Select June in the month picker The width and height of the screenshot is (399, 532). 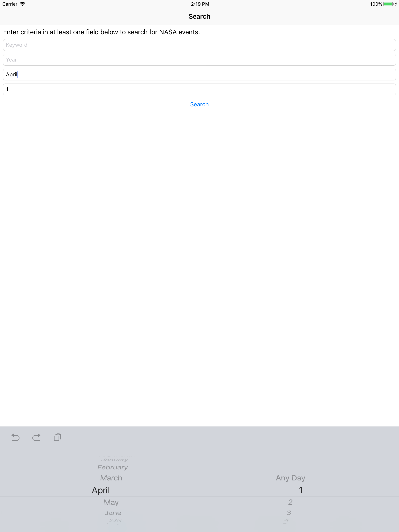(x=113, y=513)
